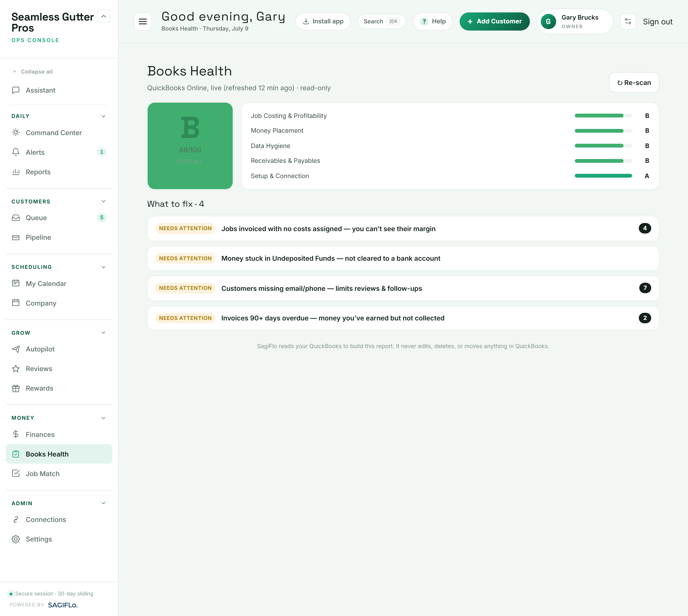This screenshot has height=616, width=688.
Task: Collapse the MONEY section chevron
Action: coord(104,418)
